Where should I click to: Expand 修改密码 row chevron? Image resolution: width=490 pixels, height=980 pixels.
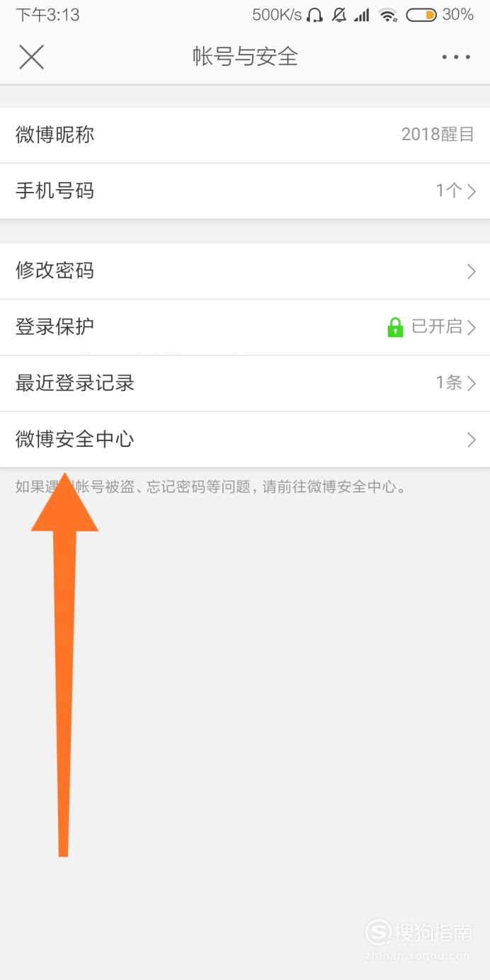pos(472,271)
